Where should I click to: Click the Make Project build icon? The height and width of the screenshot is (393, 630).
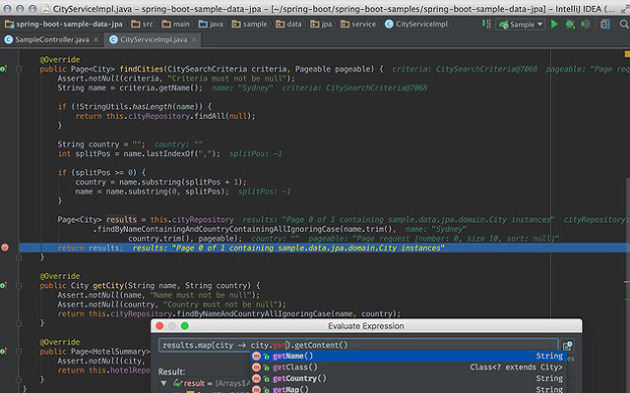[486, 24]
